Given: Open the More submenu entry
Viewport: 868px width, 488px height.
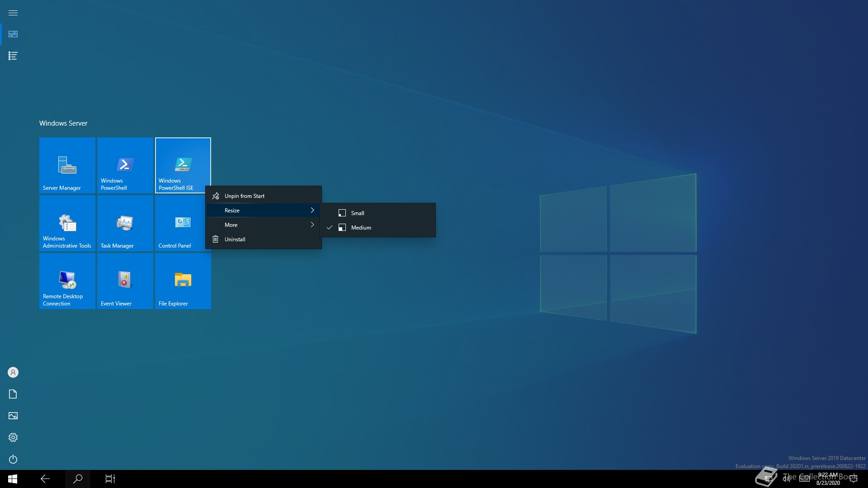Looking at the screenshot, I should point(264,225).
